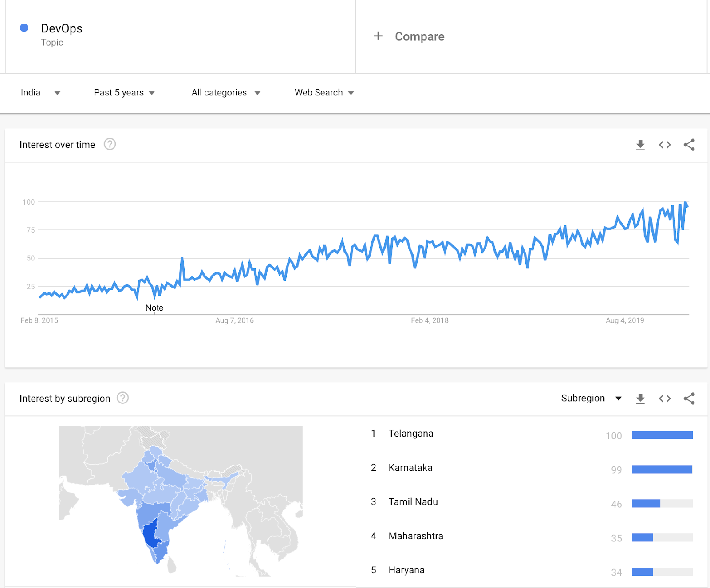The image size is (710, 588).
Task: Change the Web Search type dropdown
Action: pos(324,93)
